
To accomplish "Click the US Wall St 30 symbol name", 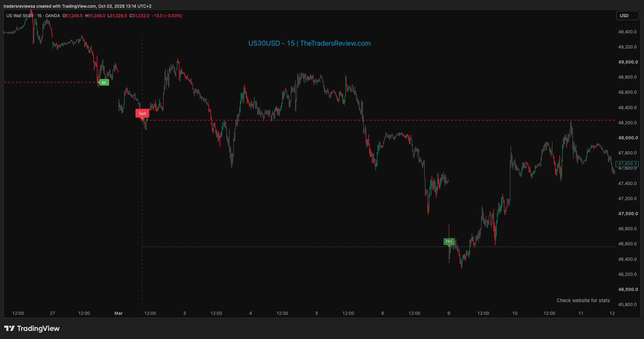I will (x=20, y=16).
